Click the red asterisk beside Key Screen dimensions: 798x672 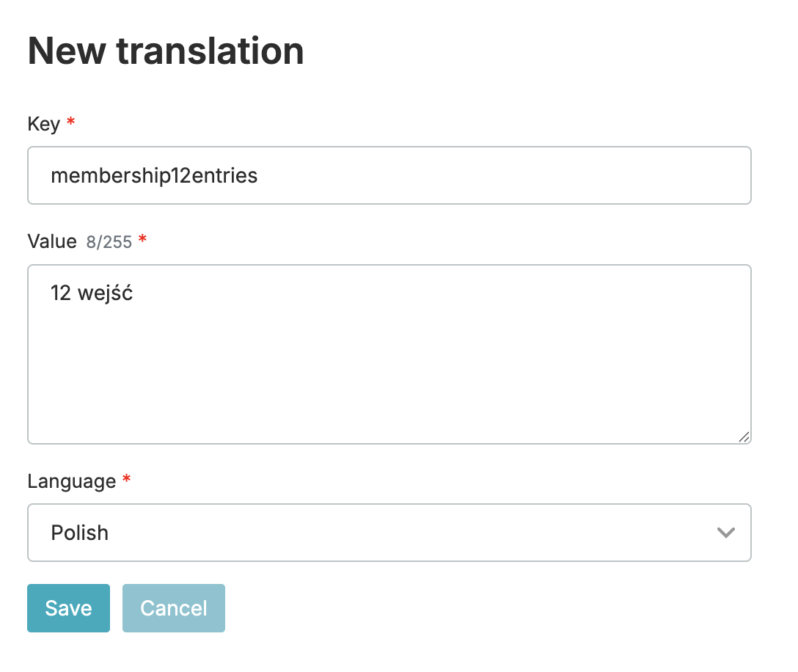[x=70, y=123]
